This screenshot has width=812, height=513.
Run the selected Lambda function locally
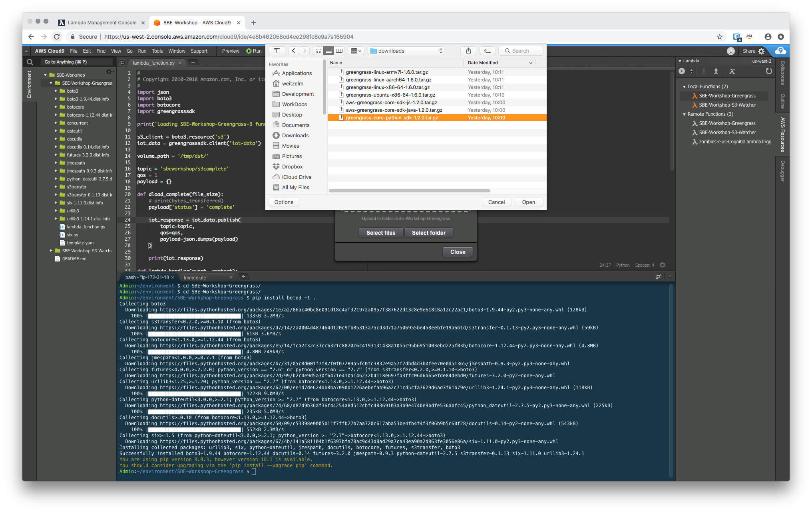tap(682, 71)
